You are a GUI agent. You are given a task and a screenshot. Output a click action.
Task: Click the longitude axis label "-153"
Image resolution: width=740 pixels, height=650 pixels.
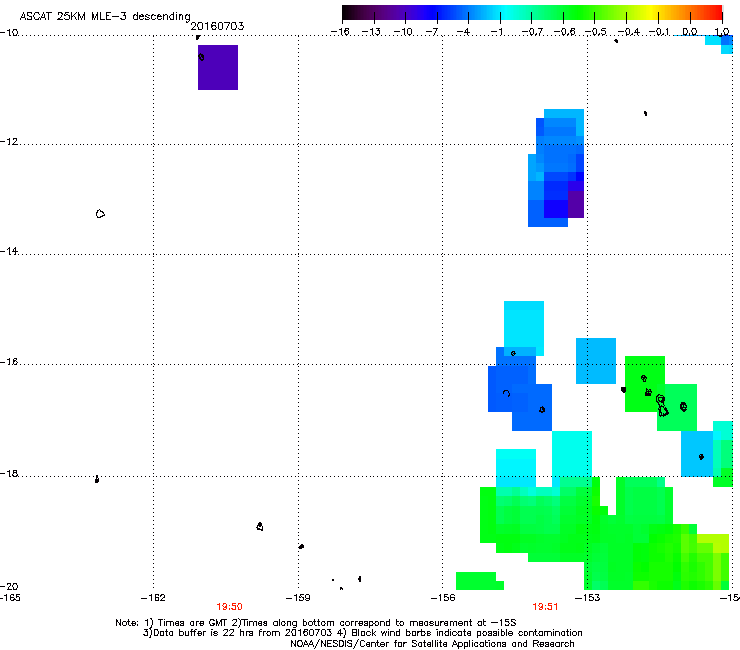[x=588, y=598]
